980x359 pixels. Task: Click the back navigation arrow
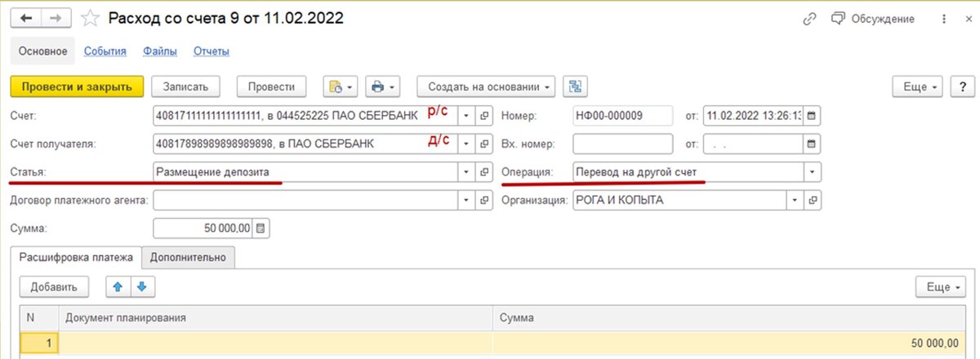pos(24,19)
